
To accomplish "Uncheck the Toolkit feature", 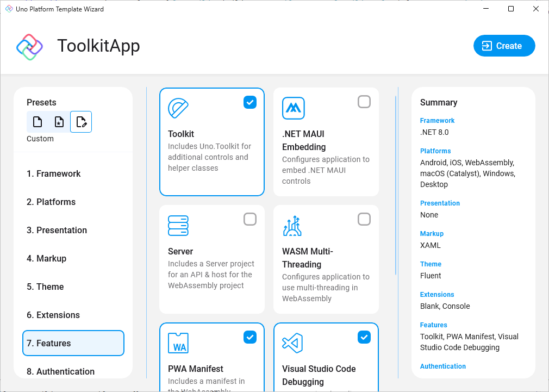I will tap(250, 102).
